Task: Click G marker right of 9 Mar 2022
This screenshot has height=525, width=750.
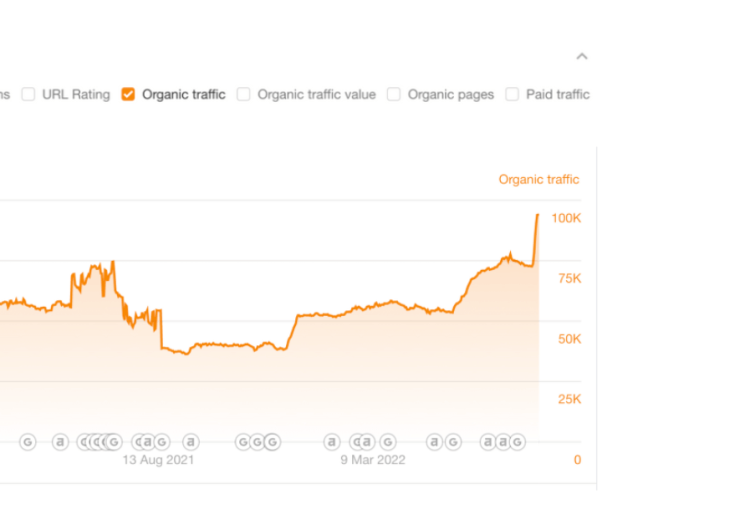Action: tap(388, 442)
